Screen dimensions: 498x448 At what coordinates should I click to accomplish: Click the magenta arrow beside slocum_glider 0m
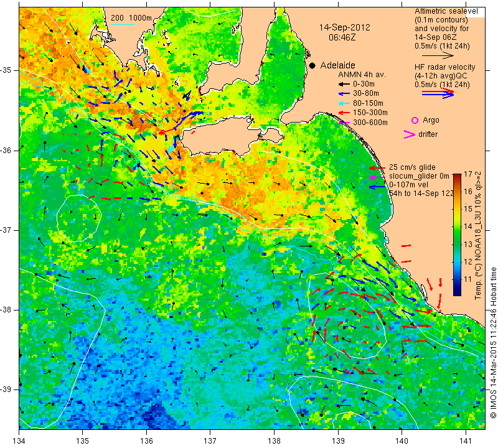point(377,177)
